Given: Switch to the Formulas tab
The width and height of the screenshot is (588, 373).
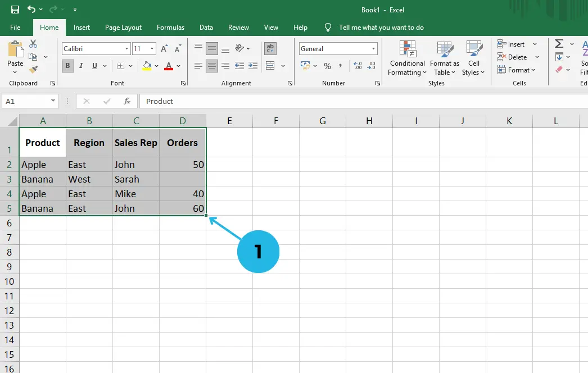Looking at the screenshot, I should 170,28.
